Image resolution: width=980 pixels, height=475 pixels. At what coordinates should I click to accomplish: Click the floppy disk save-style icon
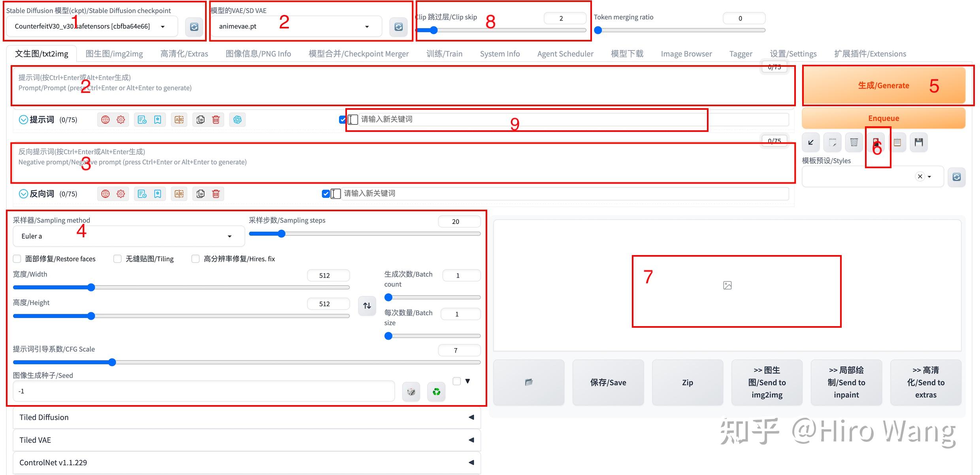(x=919, y=142)
